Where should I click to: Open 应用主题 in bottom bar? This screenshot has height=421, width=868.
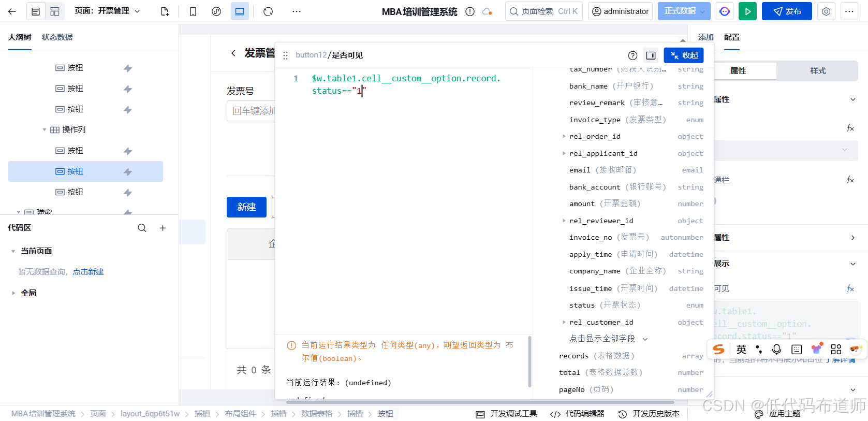[x=777, y=414]
